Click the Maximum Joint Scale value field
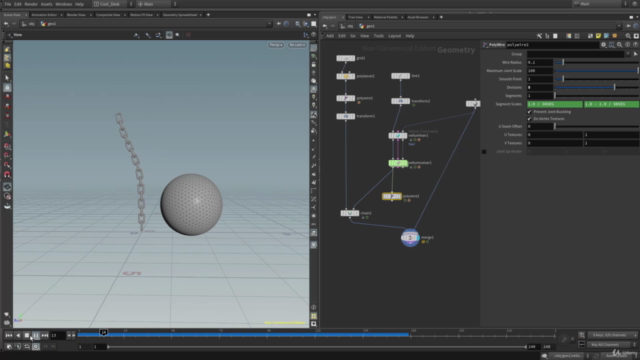 click(540, 71)
